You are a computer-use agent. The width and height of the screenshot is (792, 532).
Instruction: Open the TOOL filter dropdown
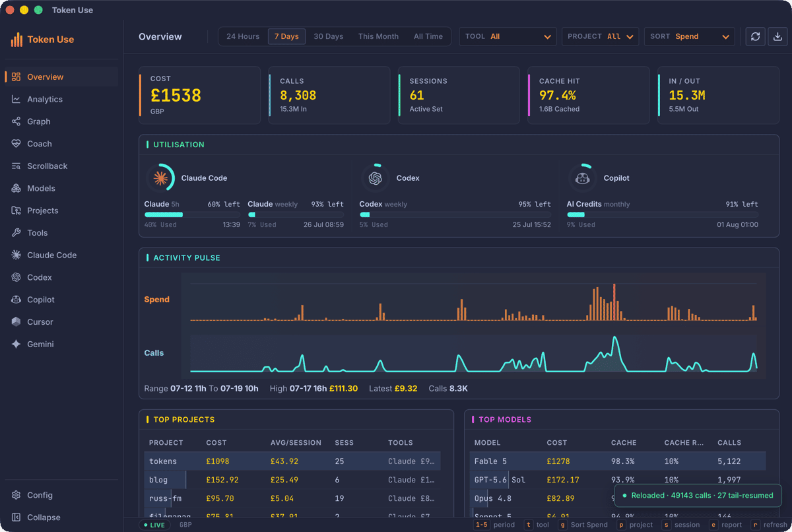click(508, 36)
